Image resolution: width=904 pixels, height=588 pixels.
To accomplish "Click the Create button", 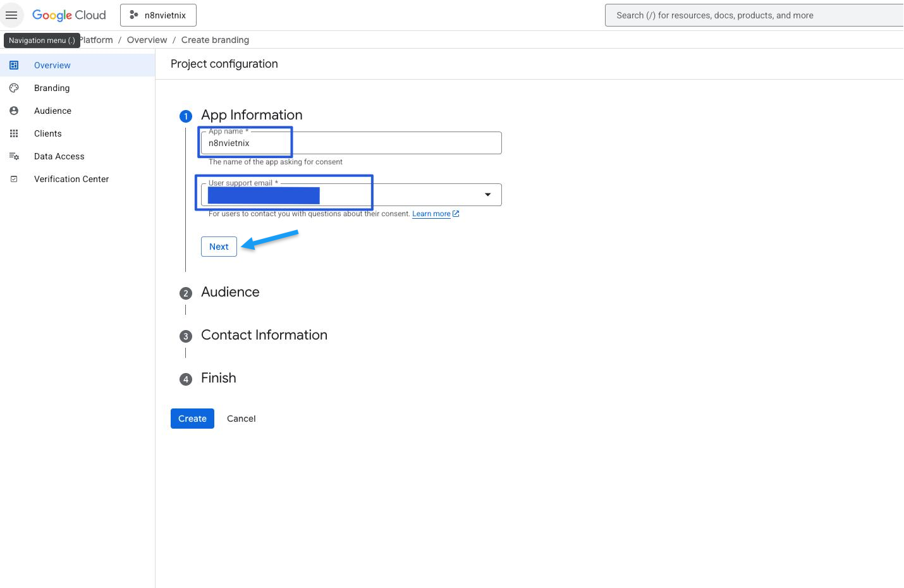I will [x=192, y=419].
